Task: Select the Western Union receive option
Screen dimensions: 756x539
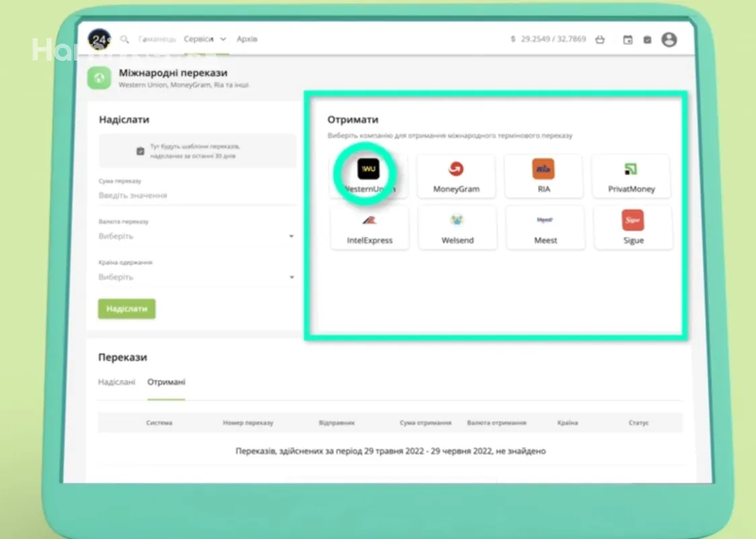Action: click(369, 176)
